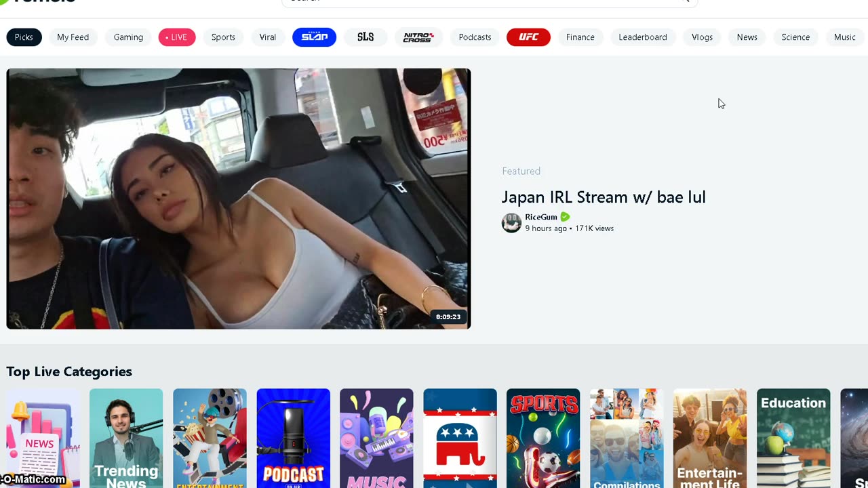
Task: Open the Sports category card
Action: click(543, 438)
